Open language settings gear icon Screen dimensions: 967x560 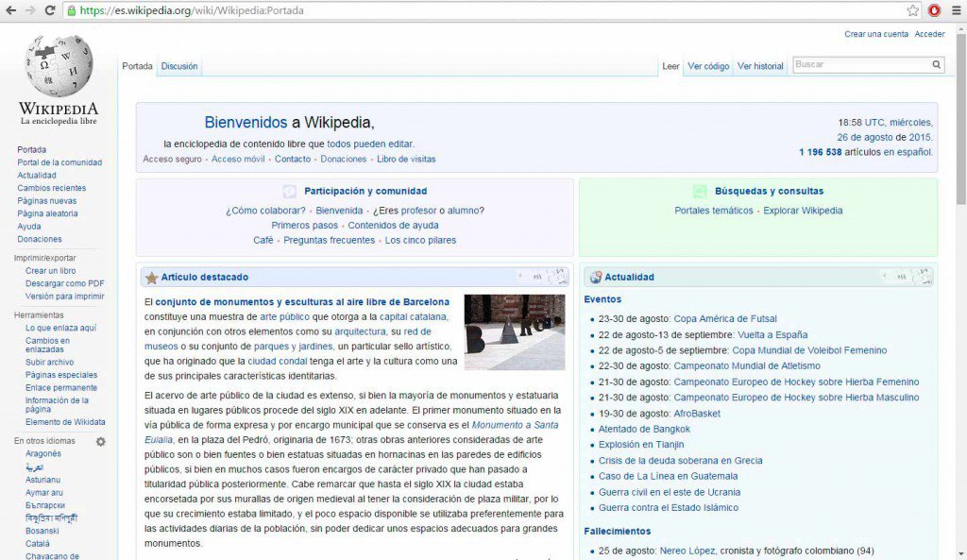pyautogui.click(x=100, y=442)
